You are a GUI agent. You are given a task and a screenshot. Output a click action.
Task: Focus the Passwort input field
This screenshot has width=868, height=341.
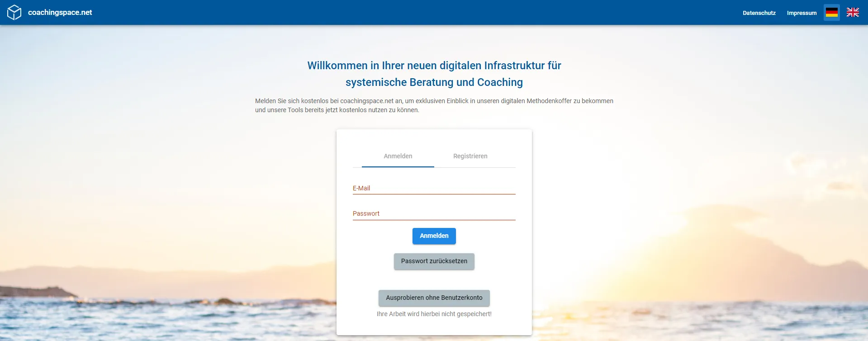[x=434, y=213]
